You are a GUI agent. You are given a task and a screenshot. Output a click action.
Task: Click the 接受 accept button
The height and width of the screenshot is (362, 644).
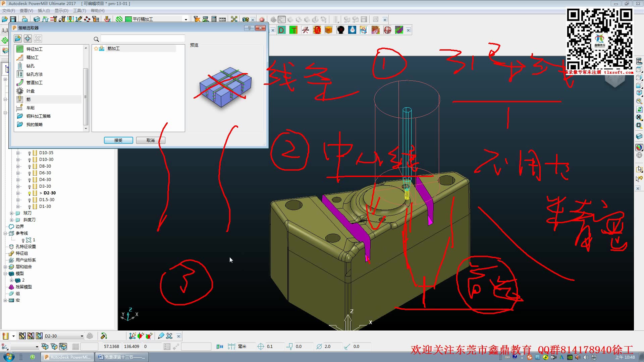(x=118, y=140)
